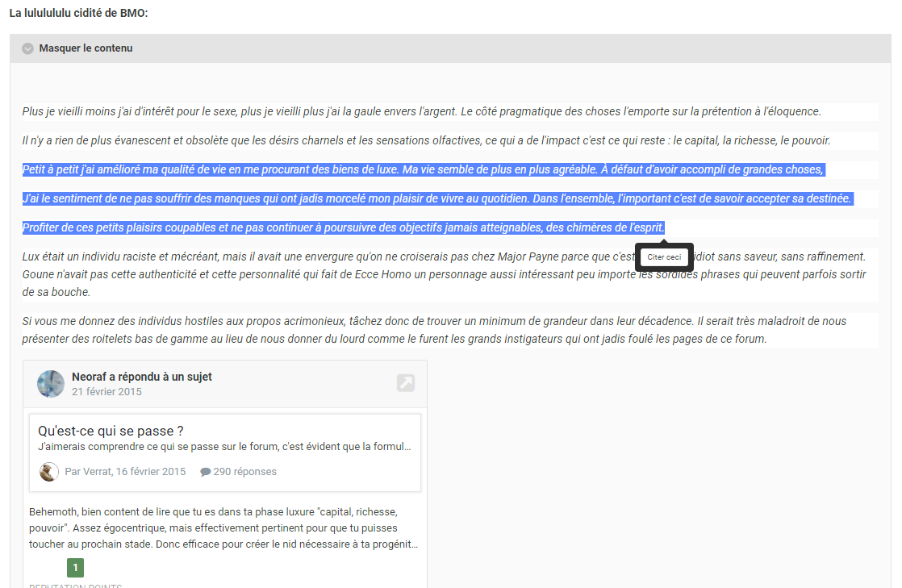The image size is (902, 588).
Task: Click the green reputation badge showing 1
Action: point(75,567)
